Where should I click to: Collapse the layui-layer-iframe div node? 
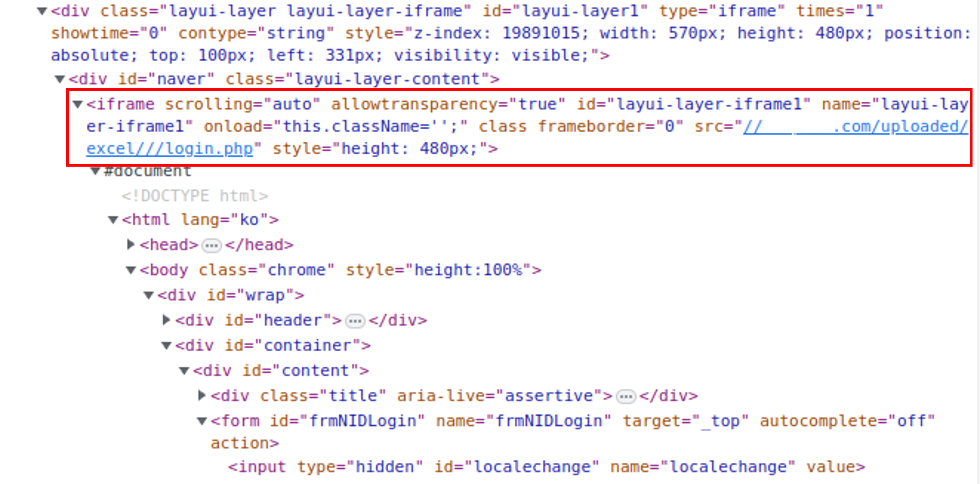tap(42, 11)
